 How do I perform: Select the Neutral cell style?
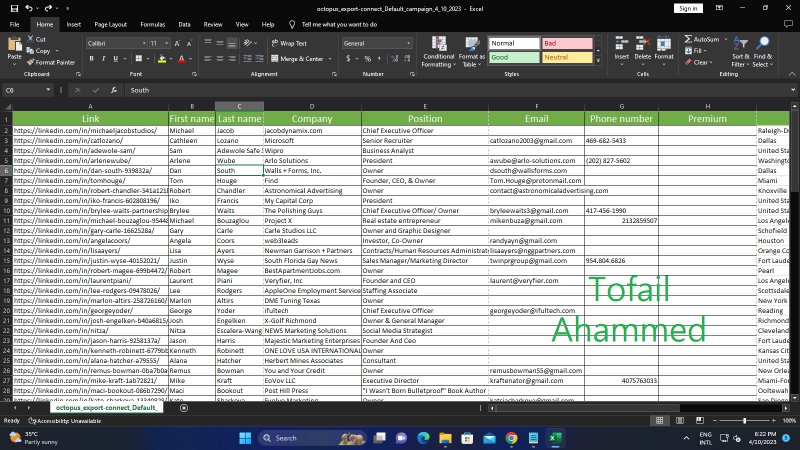[567, 57]
